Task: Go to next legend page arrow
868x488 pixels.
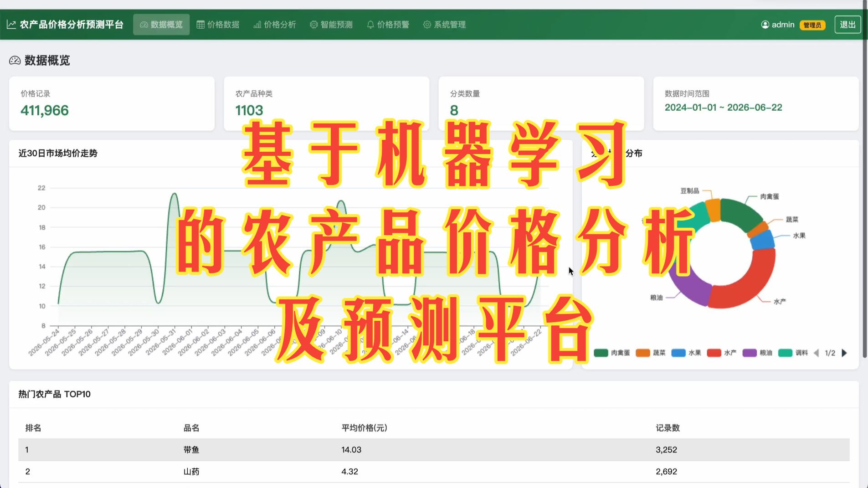Action: tap(844, 353)
